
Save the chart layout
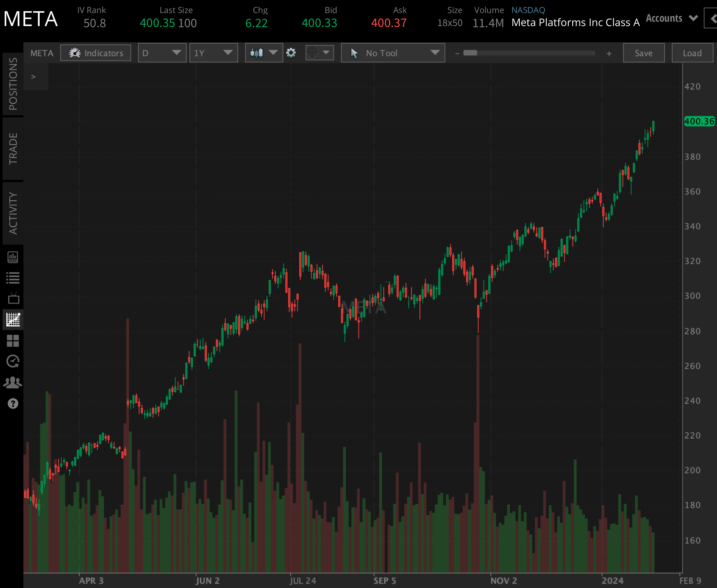[643, 53]
